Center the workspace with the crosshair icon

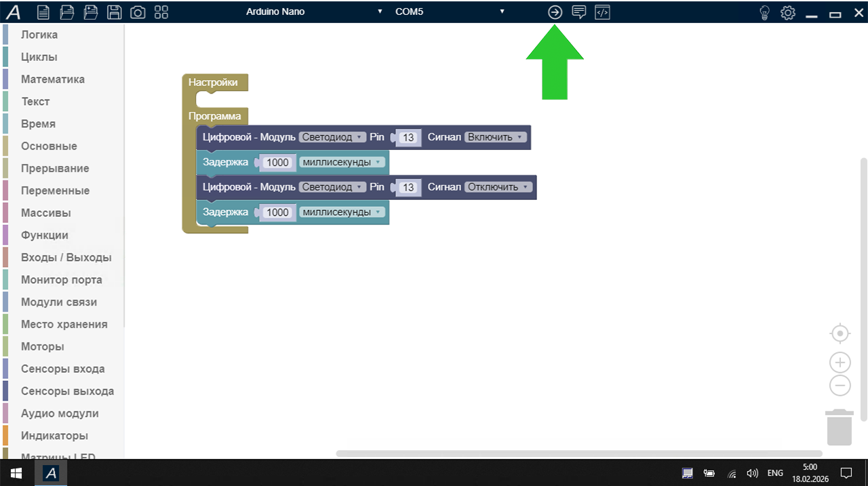[840, 333]
